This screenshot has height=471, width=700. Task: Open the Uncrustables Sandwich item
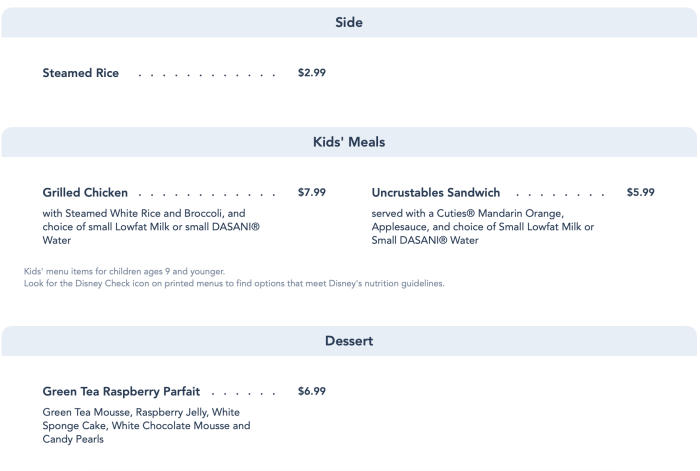coord(435,192)
